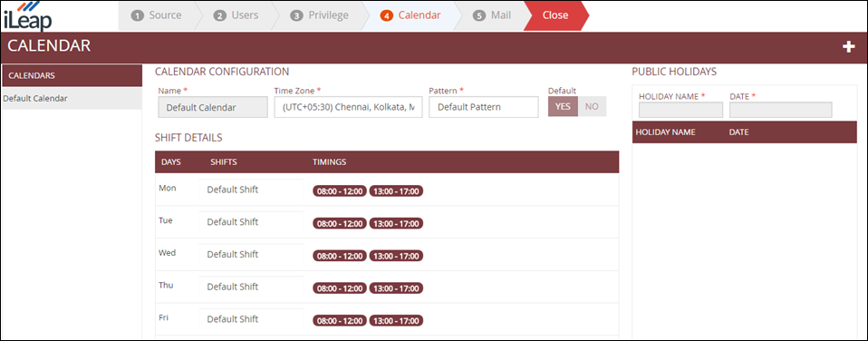This screenshot has height=341, width=868.
Task: Click Mon 08:00 - 12:00 timing badge
Action: [x=340, y=191]
